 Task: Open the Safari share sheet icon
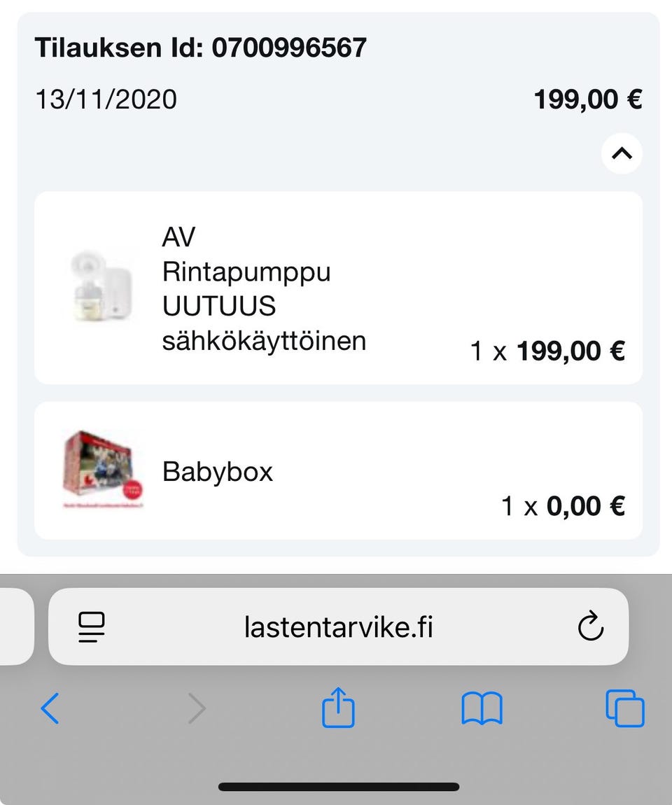(x=338, y=708)
